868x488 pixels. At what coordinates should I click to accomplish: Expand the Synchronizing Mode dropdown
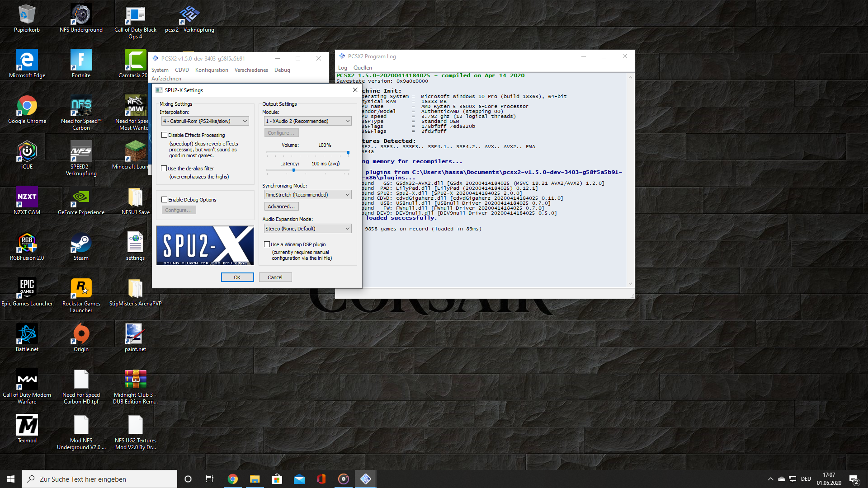point(307,195)
